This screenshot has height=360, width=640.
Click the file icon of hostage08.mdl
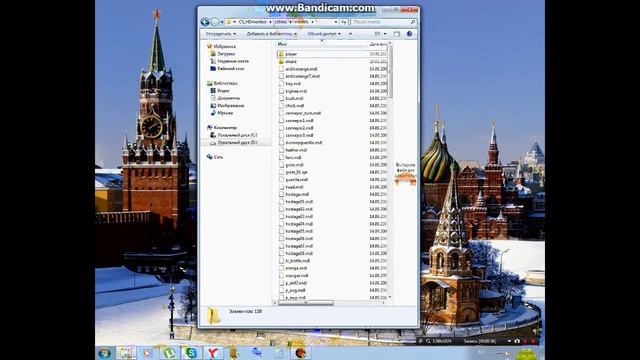(x=281, y=253)
